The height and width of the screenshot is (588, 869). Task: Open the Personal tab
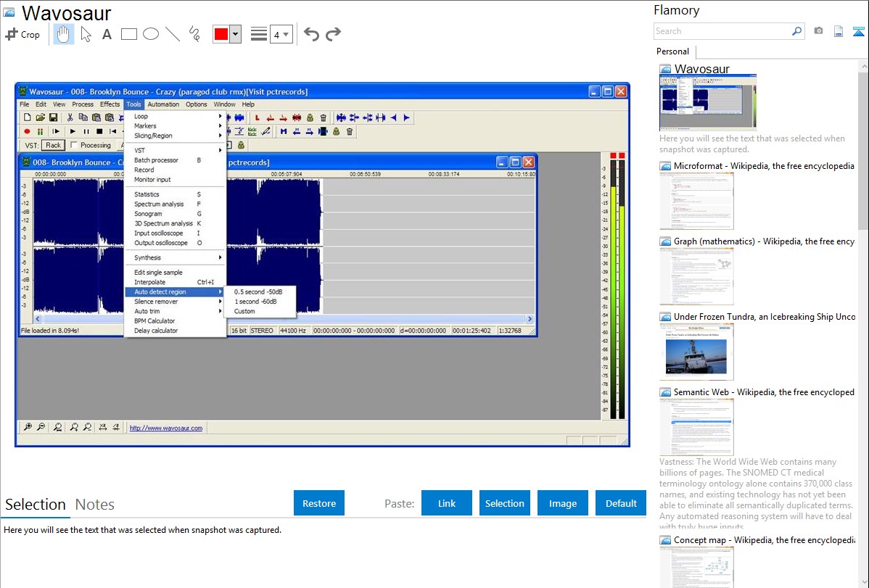point(672,51)
